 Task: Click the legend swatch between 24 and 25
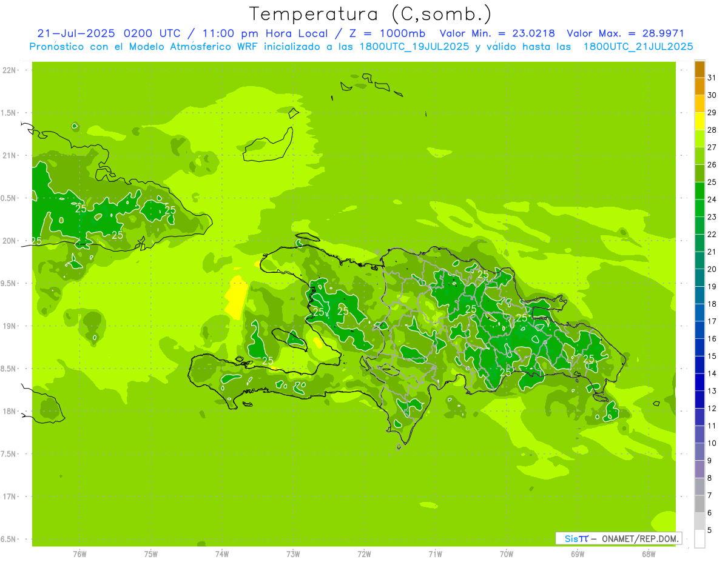tap(699, 191)
